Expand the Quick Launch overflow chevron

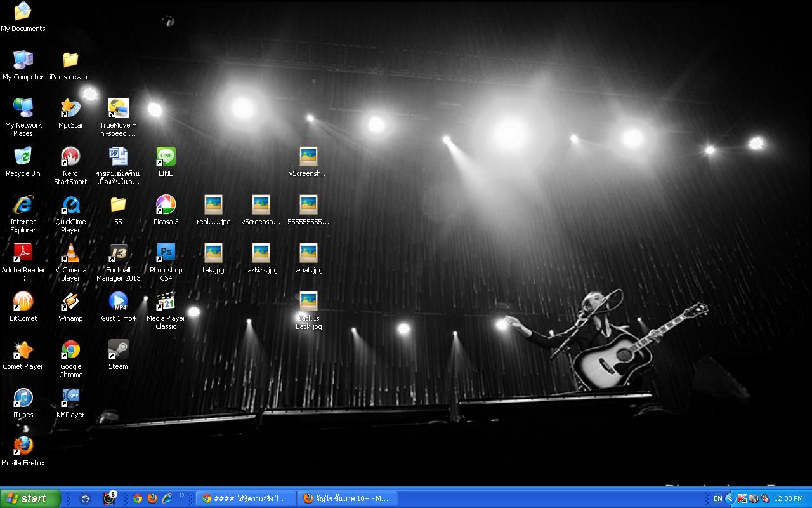coord(182,495)
